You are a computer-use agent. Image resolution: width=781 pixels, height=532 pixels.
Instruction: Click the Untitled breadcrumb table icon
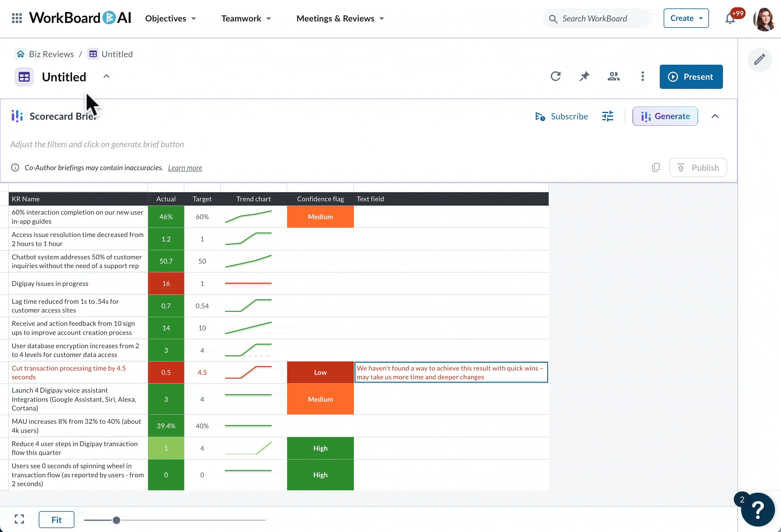[x=93, y=54]
